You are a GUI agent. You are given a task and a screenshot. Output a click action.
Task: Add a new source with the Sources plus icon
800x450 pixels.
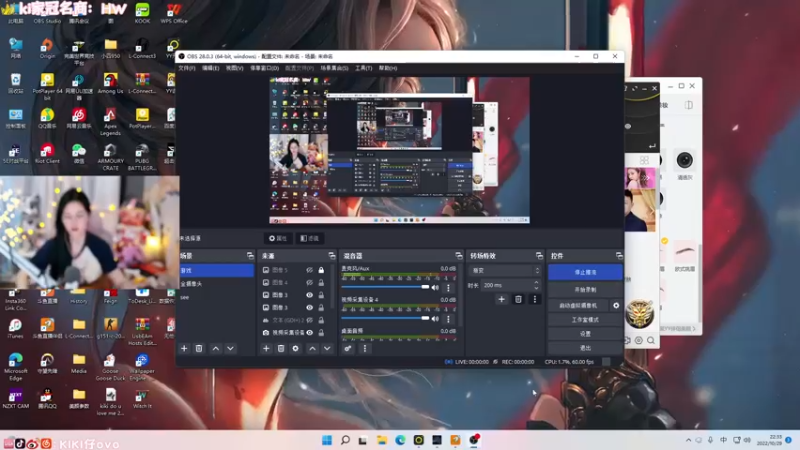pos(266,348)
